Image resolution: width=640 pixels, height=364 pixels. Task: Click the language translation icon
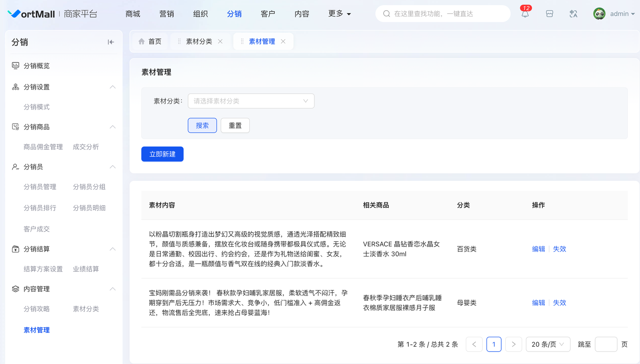[x=573, y=14]
